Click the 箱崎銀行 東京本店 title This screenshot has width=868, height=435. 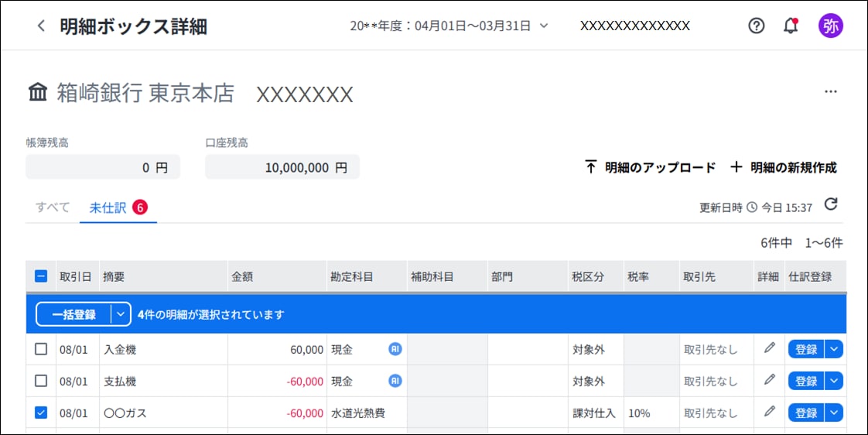[x=145, y=93]
